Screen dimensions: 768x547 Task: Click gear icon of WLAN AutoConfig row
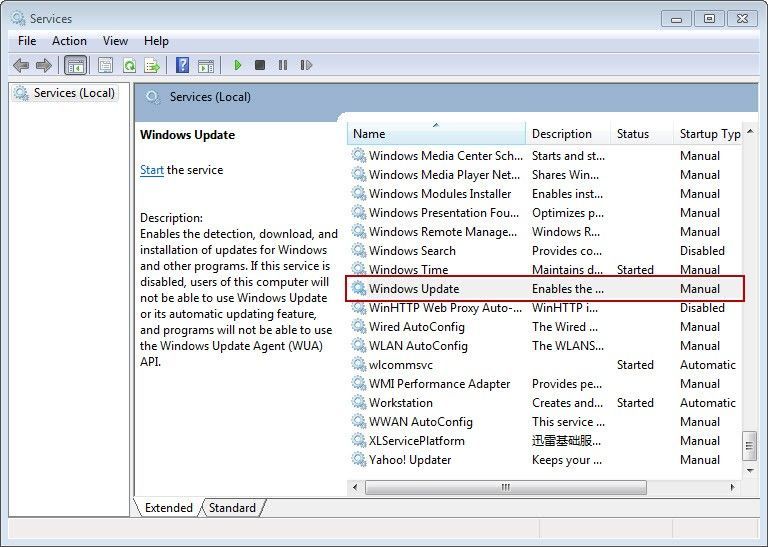(359, 345)
